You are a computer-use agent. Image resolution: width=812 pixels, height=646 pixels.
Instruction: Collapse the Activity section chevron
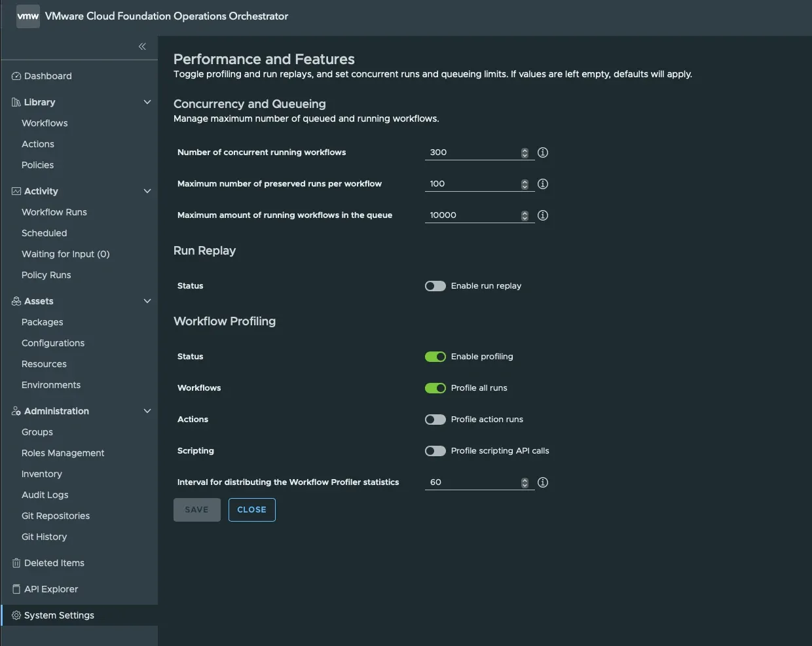pos(147,191)
